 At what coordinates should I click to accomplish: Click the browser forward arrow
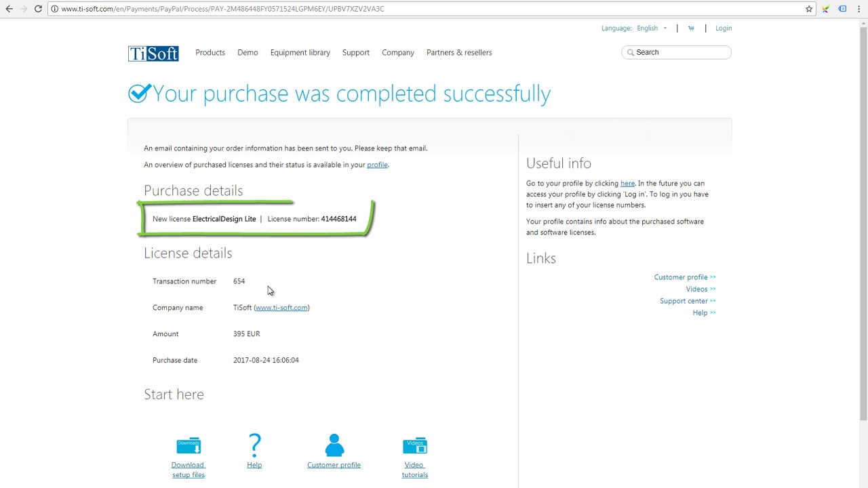point(23,9)
